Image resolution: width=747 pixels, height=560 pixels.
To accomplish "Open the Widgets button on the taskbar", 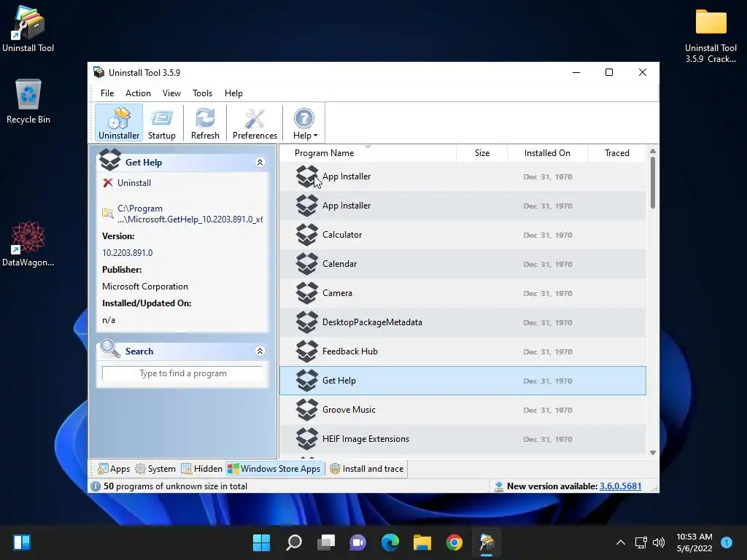I will 22,542.
